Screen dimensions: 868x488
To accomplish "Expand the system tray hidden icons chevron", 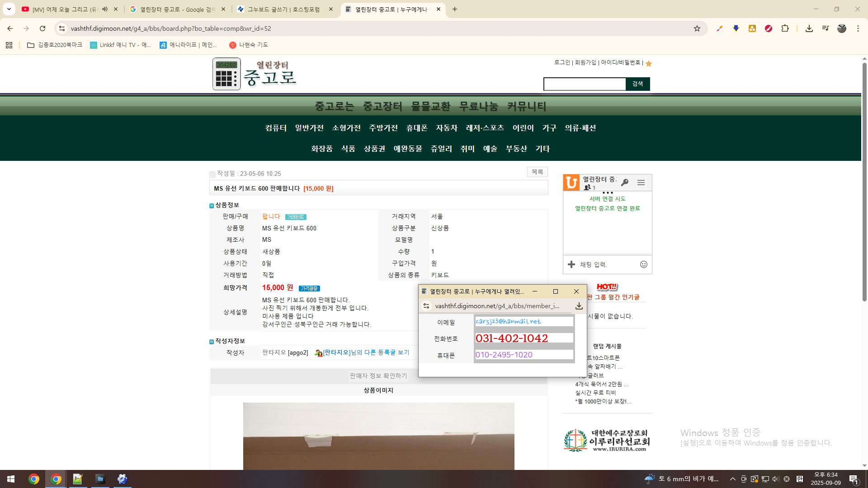I will point(732,479).
